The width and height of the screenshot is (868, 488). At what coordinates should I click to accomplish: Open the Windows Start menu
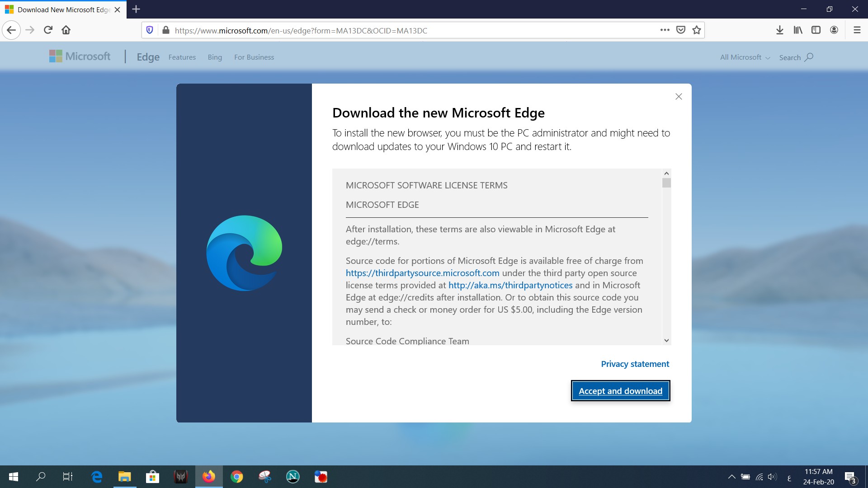point(14,477)
